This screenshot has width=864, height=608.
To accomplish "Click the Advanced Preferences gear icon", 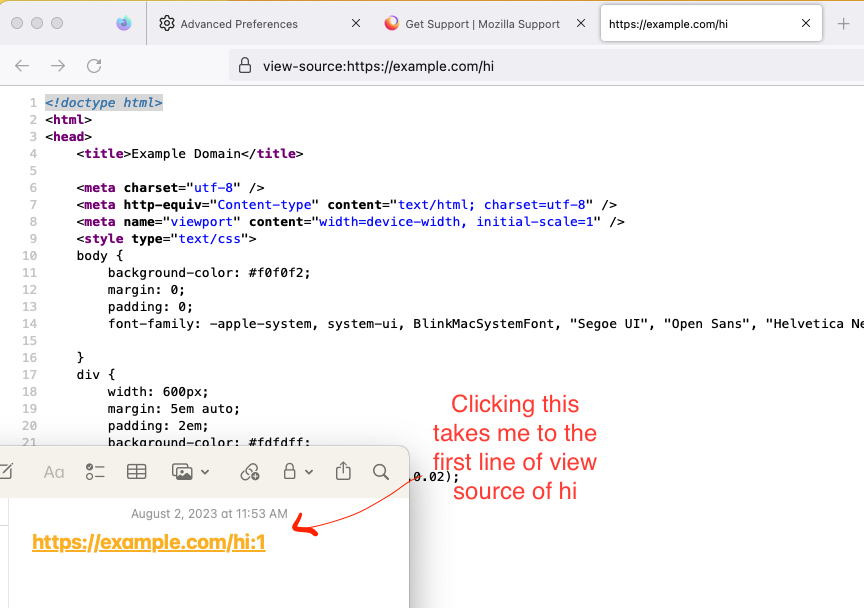I will 167,24.
